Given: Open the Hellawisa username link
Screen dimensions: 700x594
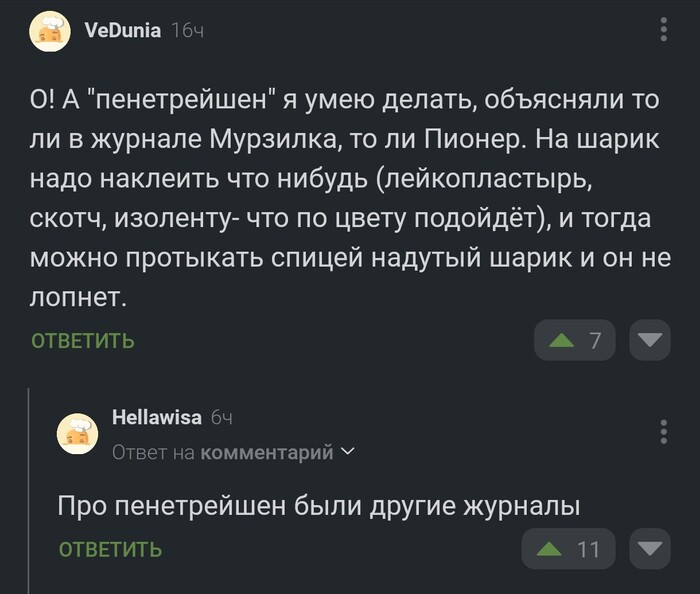Looking at the screenshot, I should (x=157, y=417).
